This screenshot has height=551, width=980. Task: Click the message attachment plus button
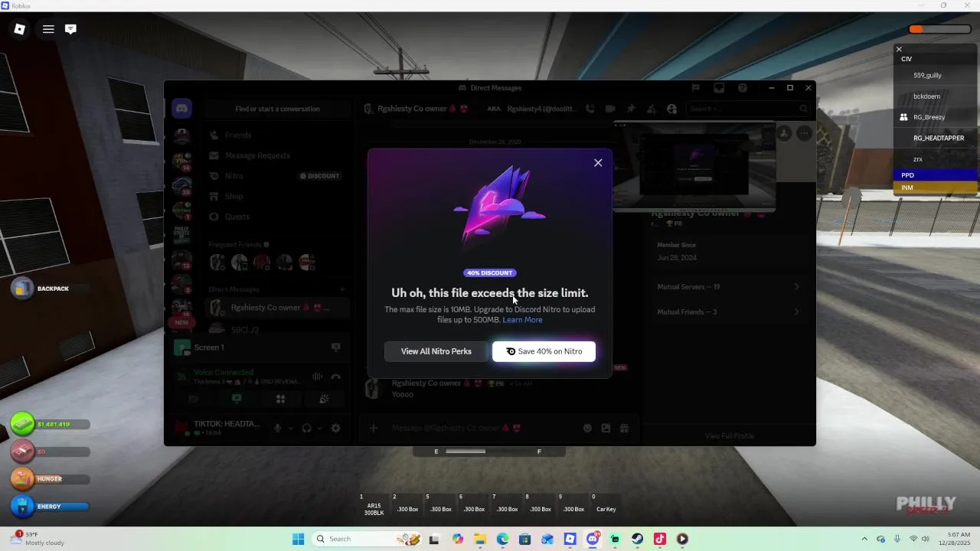(374, 429)
